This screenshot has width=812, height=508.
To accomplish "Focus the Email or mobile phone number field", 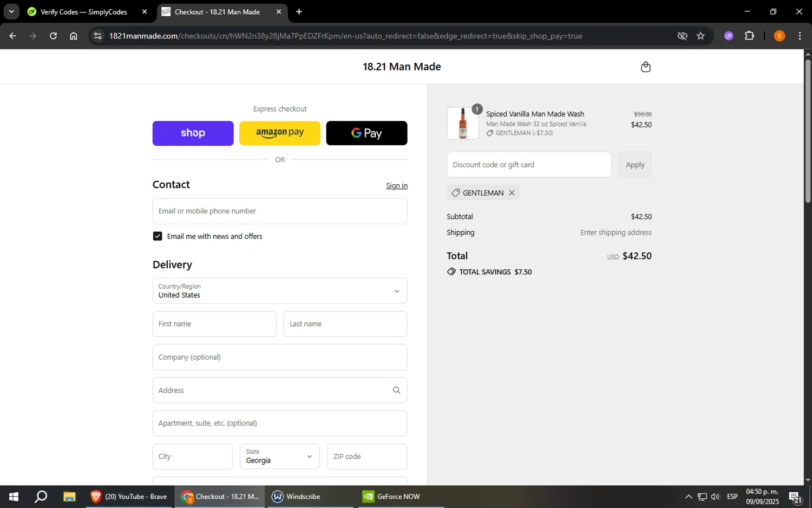I will [x=280, y=211].
